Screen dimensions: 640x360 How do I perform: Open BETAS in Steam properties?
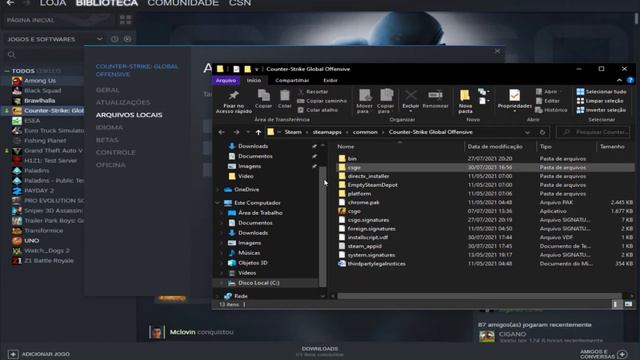point(107,140)
